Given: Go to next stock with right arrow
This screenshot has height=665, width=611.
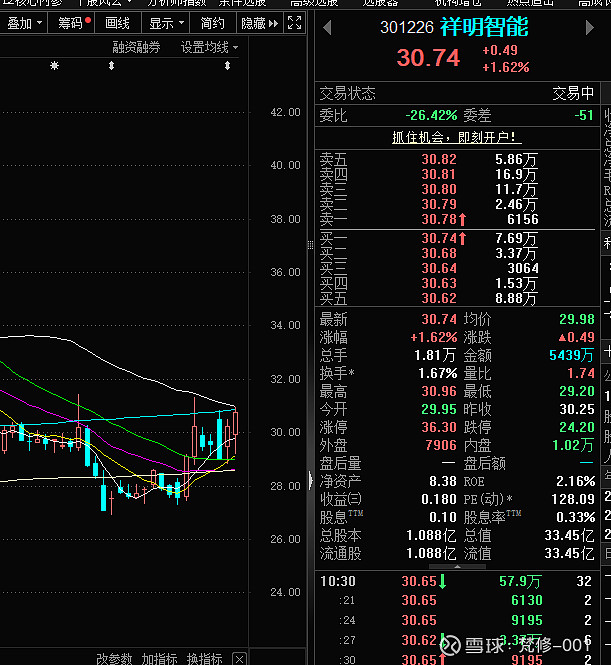Looking at the screenshot, I should click(x=590, y=28).
